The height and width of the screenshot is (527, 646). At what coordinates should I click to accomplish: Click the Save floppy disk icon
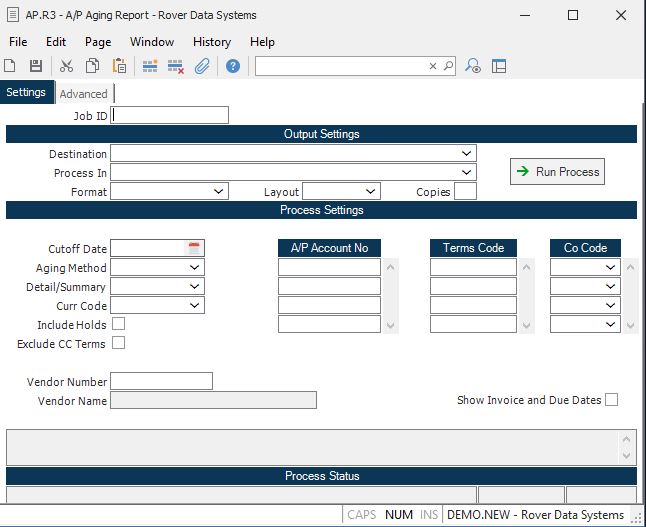(36, 66)
